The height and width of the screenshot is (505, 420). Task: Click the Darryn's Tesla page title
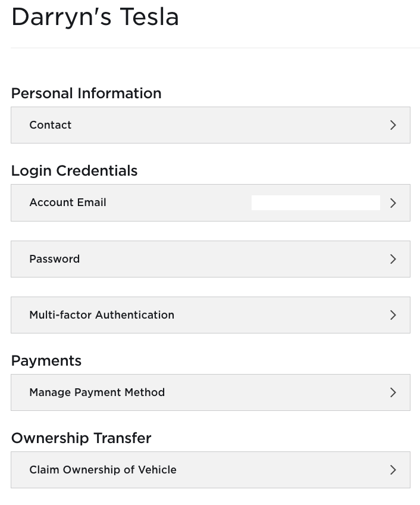pyautogui.click(x=95, y=17)
